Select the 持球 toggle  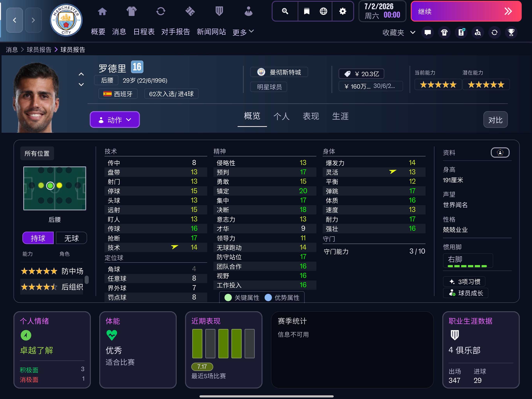click(38, 238)
